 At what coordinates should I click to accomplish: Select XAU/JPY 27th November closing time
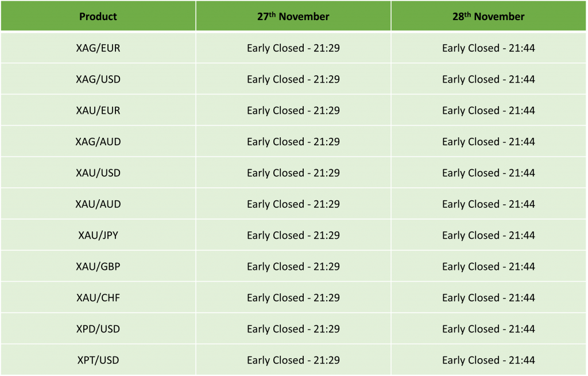point(293,235)
